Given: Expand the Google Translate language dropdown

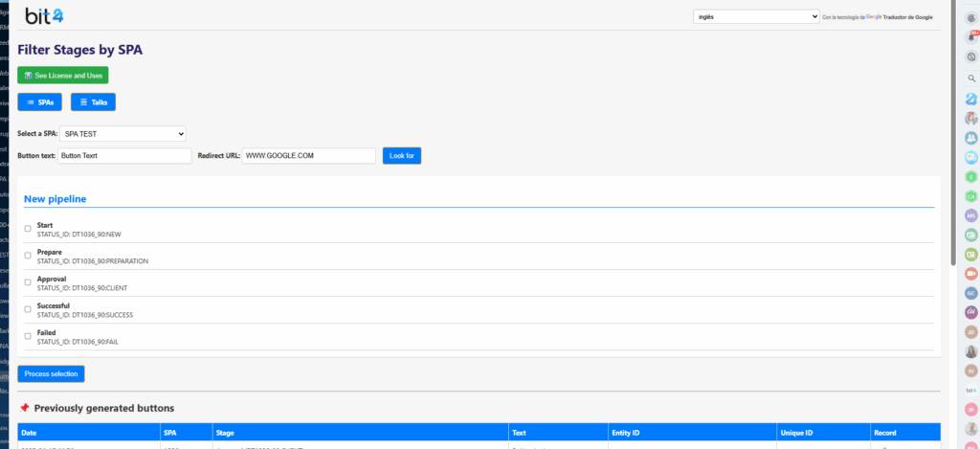Looking at the screenshot, I should click(755, 16).
